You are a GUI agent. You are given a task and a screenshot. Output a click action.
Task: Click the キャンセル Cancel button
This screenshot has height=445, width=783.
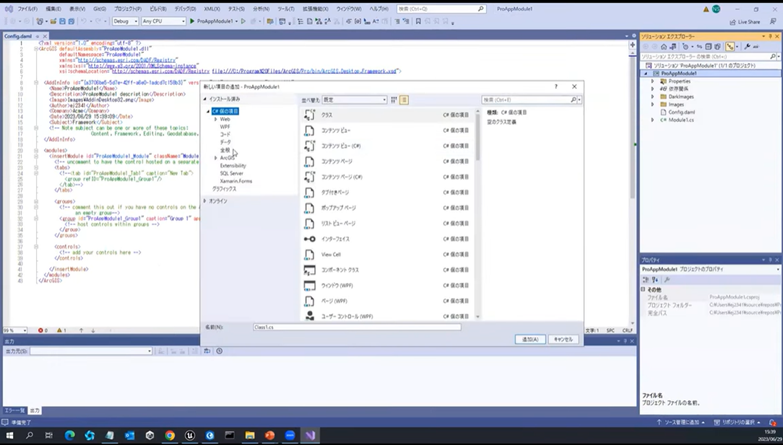563,339
